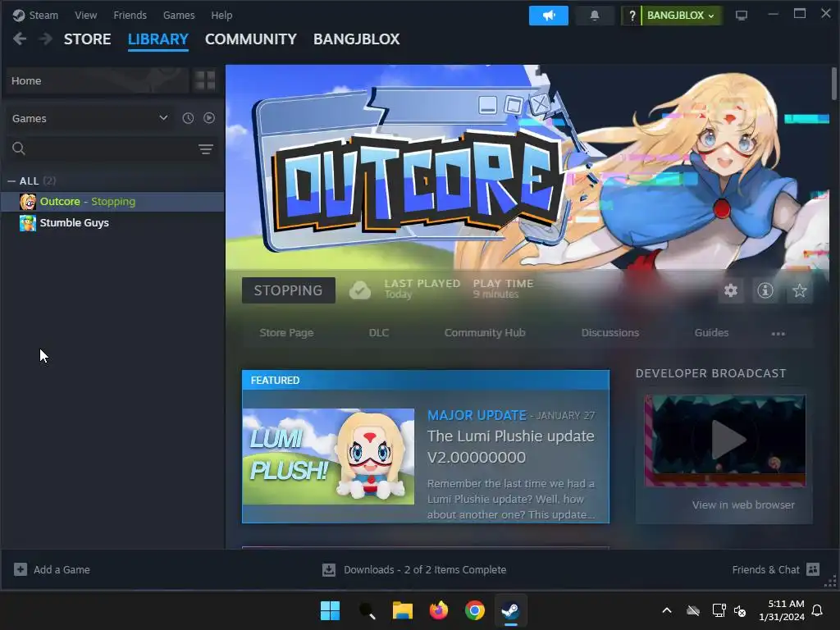Click the Stumble Guys game icon
Screen dimensions: 840x630
point(28,223)
